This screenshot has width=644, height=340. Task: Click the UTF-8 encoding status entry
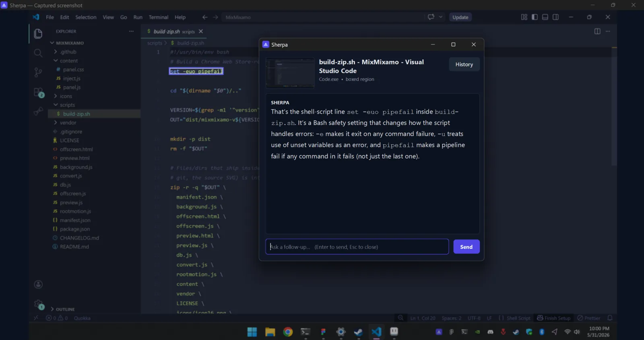[x=474, y=318]
